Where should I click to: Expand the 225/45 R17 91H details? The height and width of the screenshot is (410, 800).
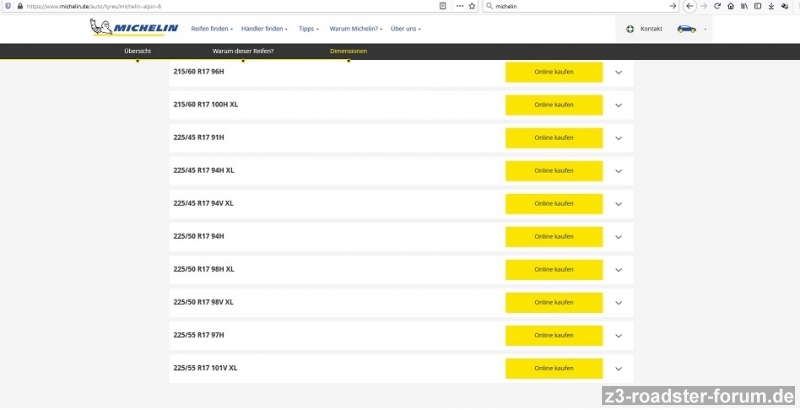(618, 138)
